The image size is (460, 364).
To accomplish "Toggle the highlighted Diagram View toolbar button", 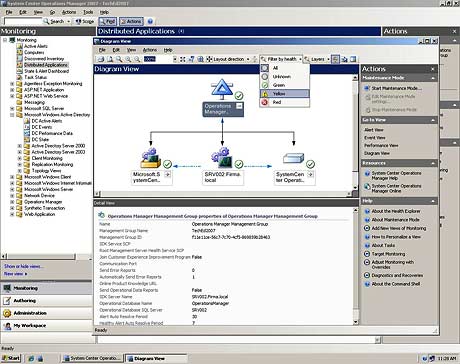I will (x=335, y=59).
